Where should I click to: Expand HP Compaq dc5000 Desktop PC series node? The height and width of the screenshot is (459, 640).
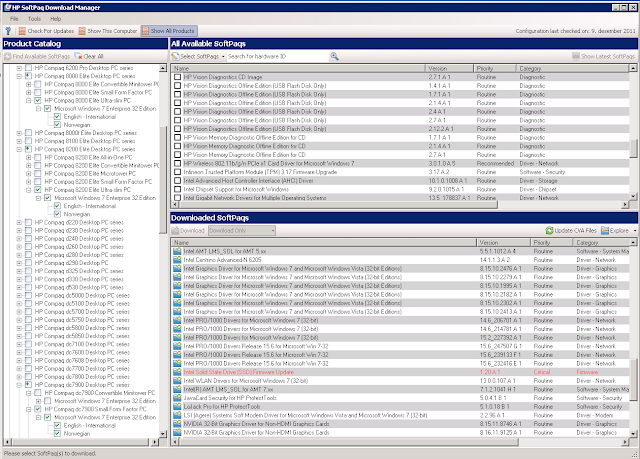19,295
